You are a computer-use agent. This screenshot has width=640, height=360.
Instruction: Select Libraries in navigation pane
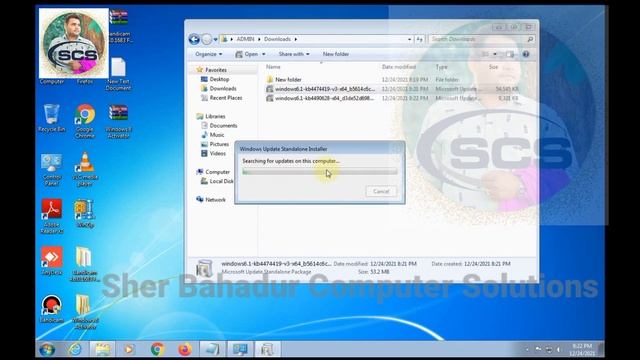coord(211,116)
